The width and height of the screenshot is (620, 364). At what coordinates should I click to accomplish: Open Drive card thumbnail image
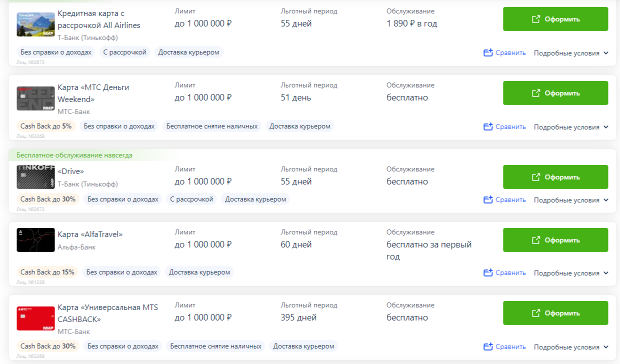[36, 176]
